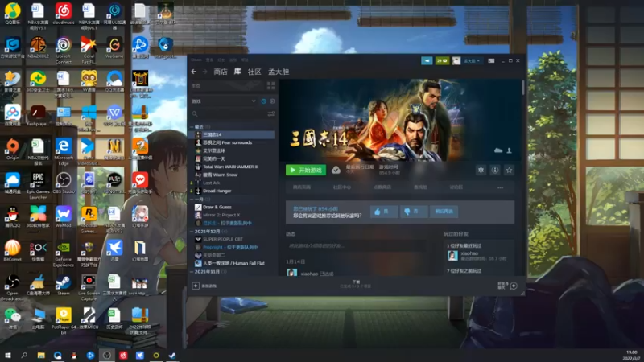The height and width of the screenshot is (362, 644).
Task: Open more options ellipsis in game links bar
Action: 500,187
